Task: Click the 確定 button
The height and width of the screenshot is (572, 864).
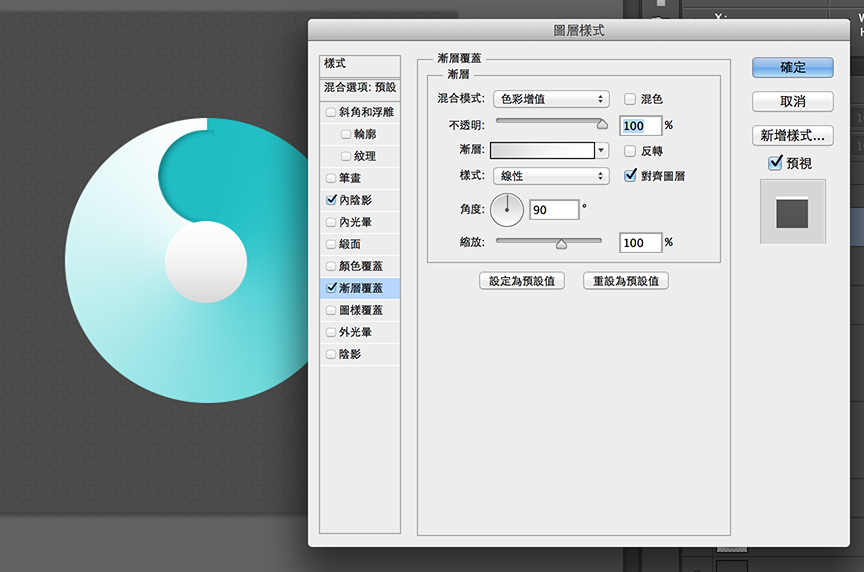Action: click(x=793, y=67)
